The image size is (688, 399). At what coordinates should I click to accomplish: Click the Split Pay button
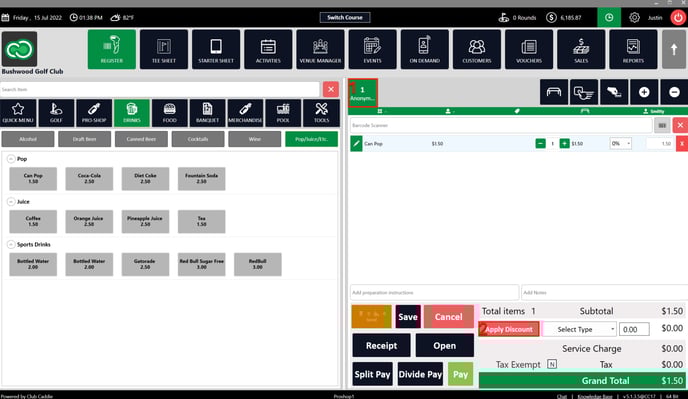[373, 374]
